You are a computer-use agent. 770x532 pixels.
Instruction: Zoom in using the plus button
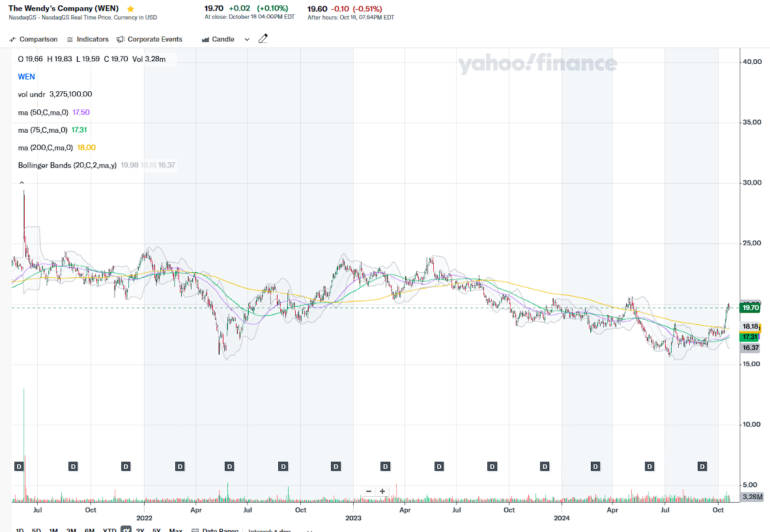pos(382,491)
